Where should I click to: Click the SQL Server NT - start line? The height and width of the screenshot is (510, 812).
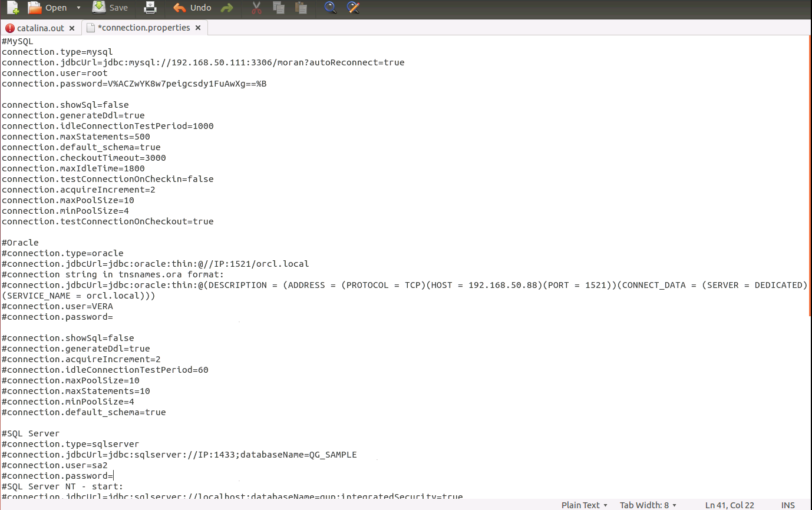pos(62,486)
